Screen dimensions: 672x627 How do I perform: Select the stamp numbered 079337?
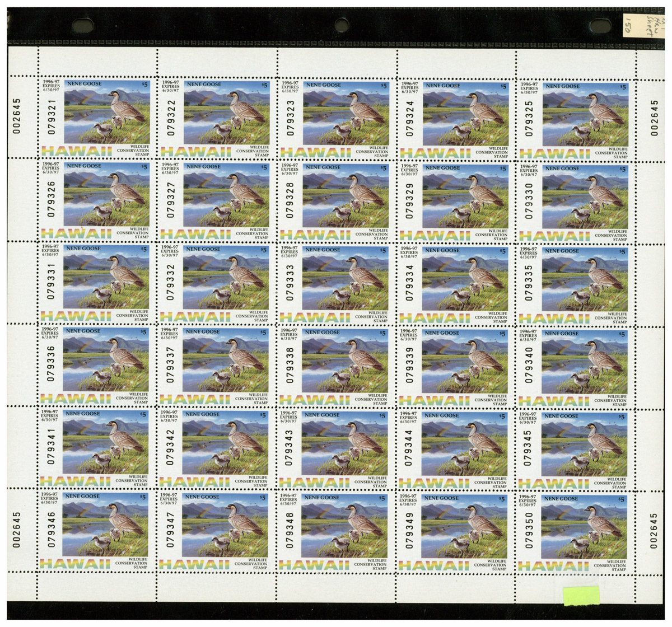[216, 367]
